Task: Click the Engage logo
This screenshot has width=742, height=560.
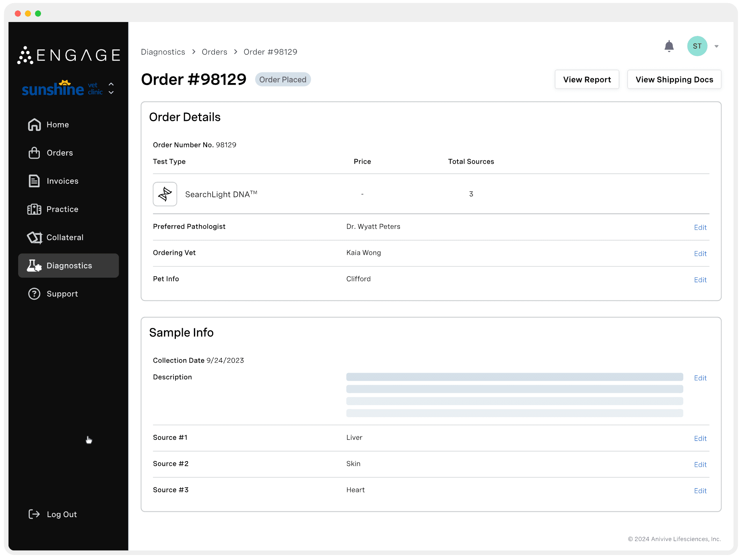Action: pyautogui.click(x=69, y=55)
